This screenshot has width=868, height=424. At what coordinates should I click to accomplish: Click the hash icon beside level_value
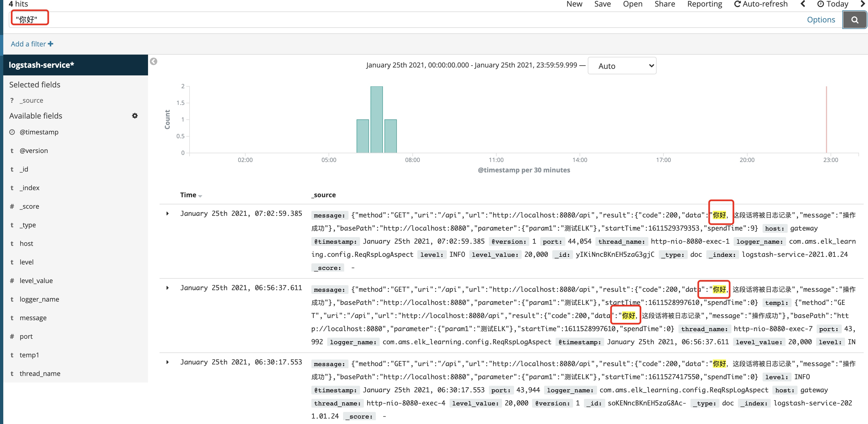click(x=12, y=280)
